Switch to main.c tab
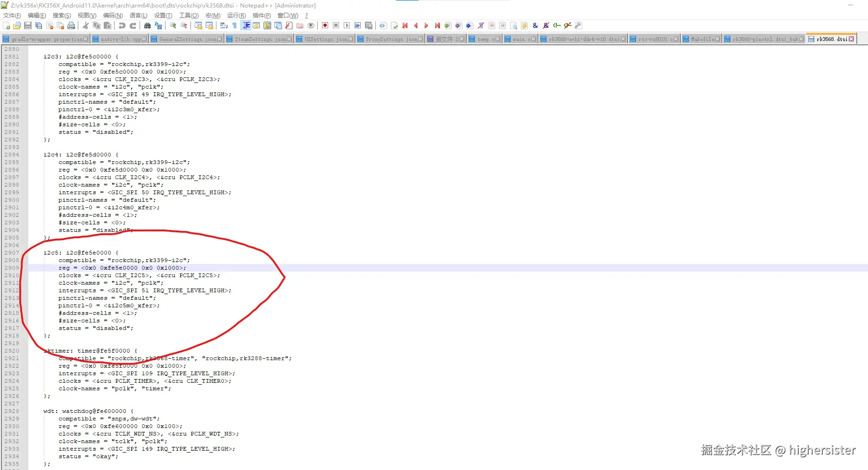This screenshot has height=470, width=868. (520, 39)
